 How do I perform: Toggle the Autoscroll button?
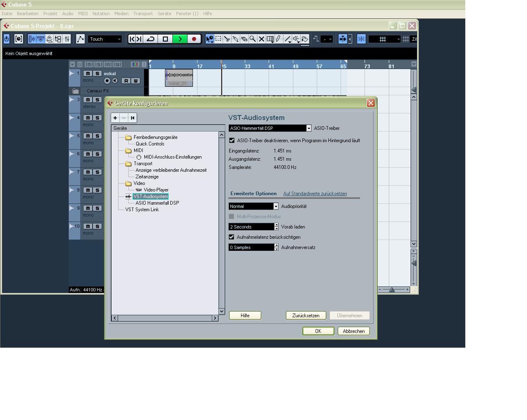[342, 39]
